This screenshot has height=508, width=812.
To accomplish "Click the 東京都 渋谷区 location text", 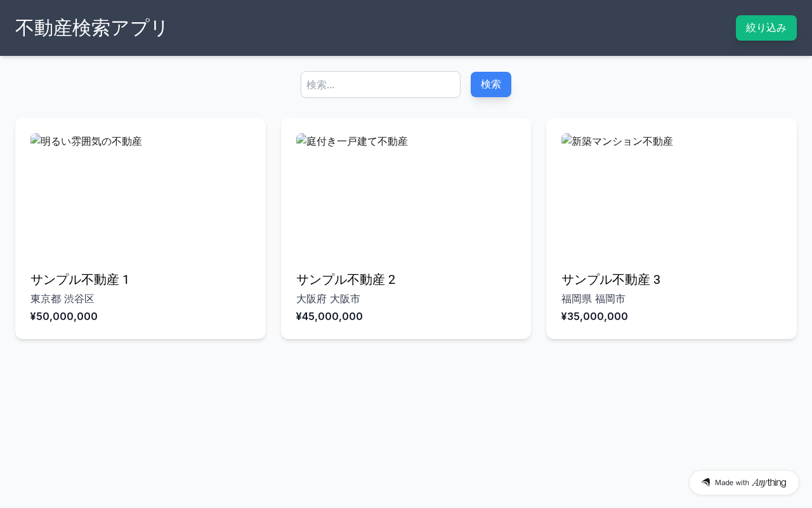I will [62, 298].
